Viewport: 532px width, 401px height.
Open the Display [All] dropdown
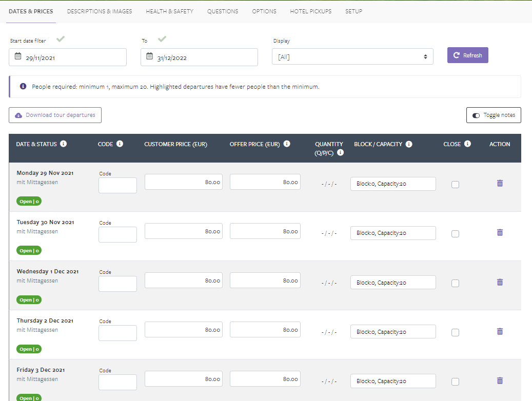click(352, 56)
